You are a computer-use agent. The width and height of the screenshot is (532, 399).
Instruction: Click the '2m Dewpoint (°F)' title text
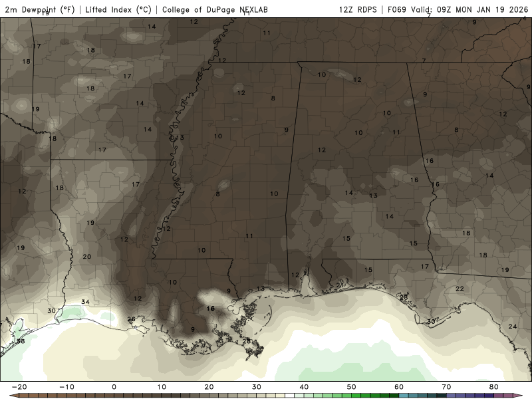click(x=40, y=10)
